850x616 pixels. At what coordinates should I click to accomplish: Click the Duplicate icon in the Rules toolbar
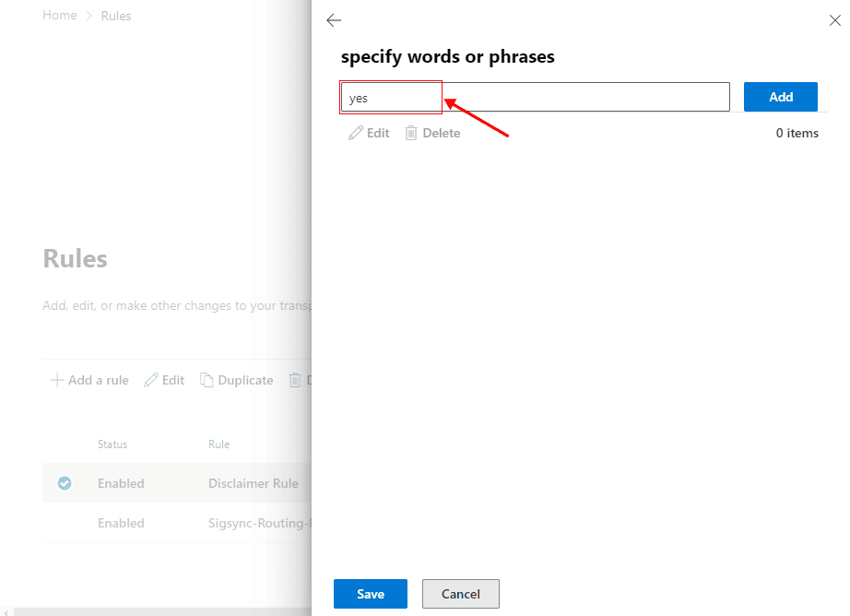click(207, 380)
